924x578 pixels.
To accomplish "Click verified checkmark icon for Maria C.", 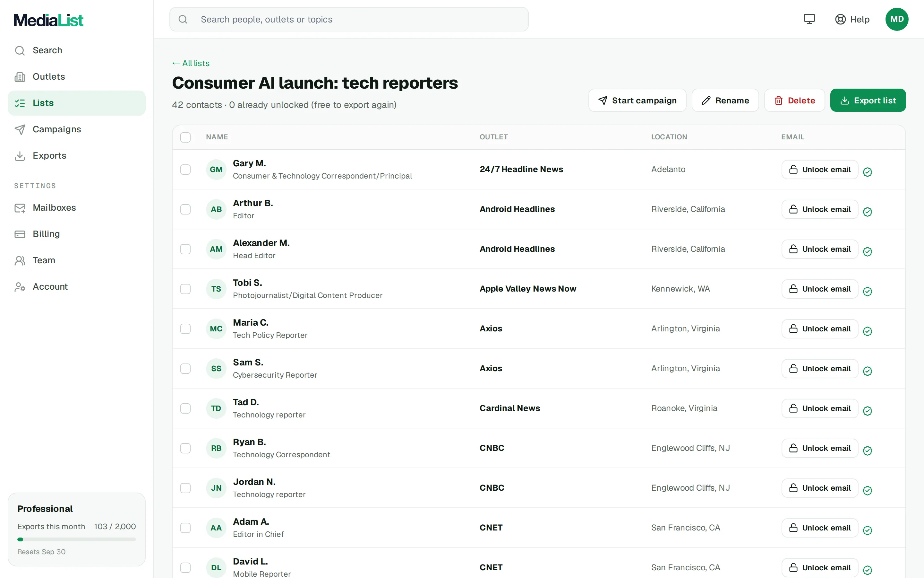I will pos(868,331).
